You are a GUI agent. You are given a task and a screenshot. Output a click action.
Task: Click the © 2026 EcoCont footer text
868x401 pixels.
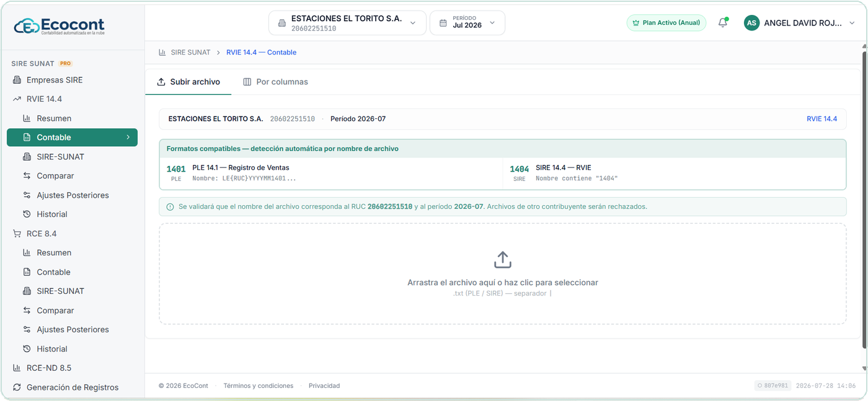coord(184,386)
